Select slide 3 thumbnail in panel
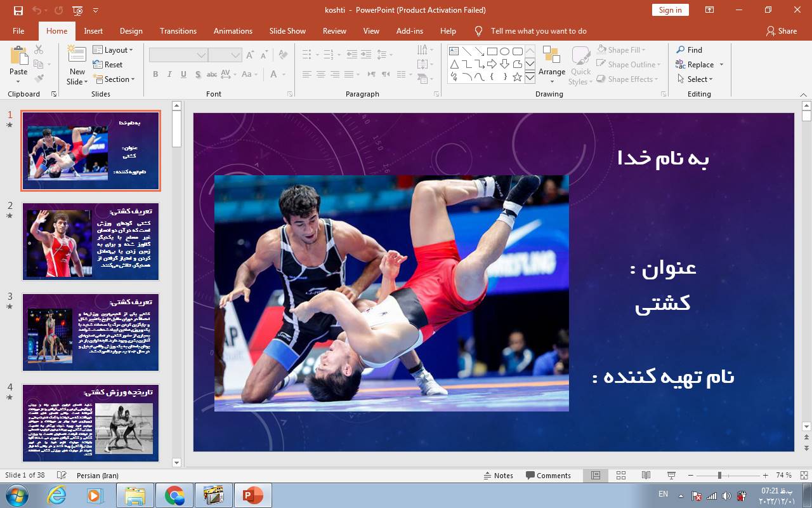The width and height of the screenshot is (812, 508). [91, 332]
